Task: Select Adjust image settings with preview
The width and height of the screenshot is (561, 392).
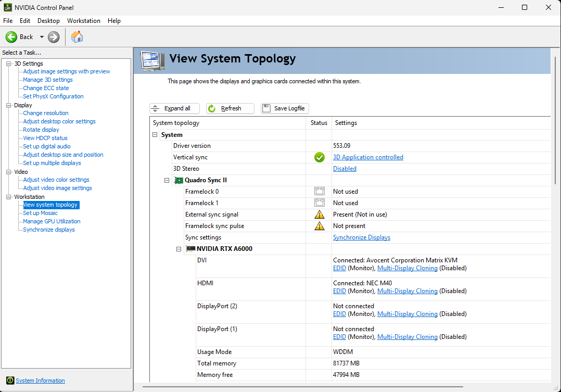Action: tap(67, 72)
